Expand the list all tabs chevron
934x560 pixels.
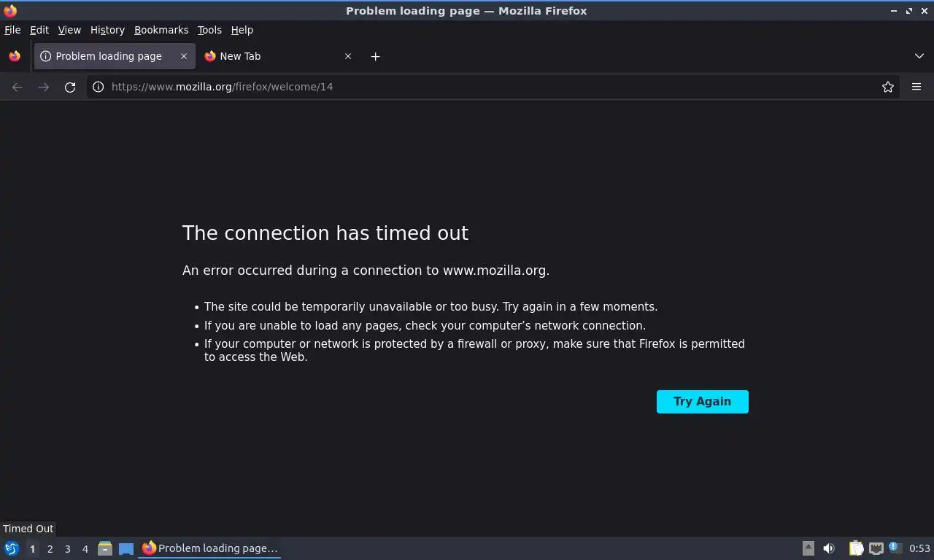(x=919, y=56)
